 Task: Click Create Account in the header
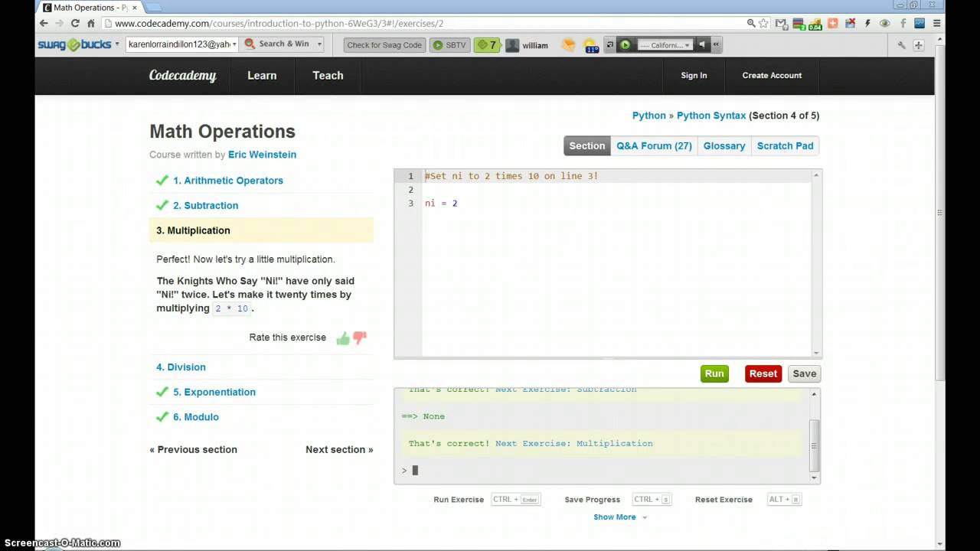tap(772, 75)
